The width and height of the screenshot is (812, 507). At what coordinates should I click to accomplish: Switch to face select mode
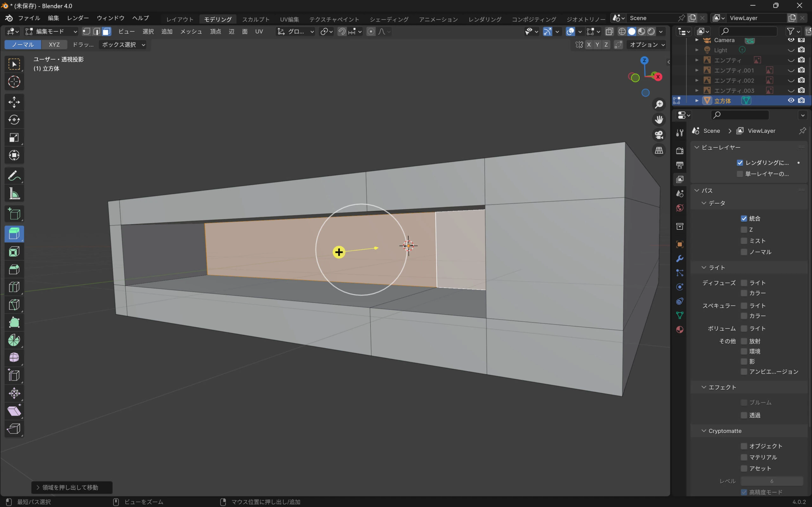pyautogui.click(x=107, y=31)
